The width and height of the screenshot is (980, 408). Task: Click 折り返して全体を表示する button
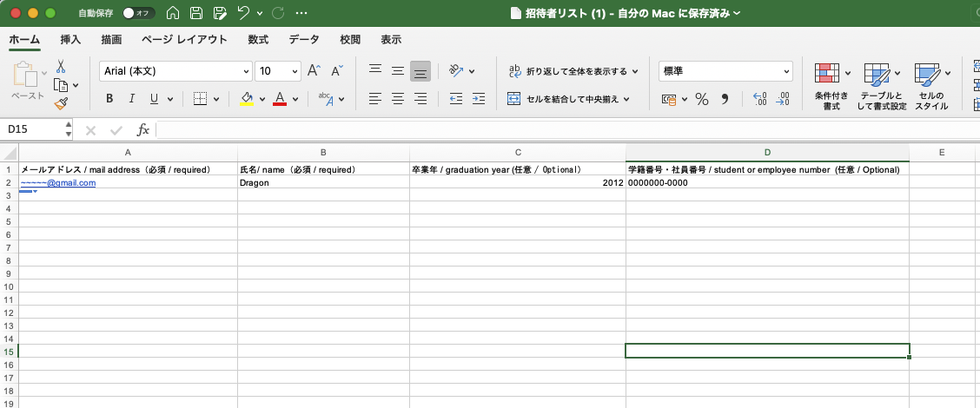pos(573,71)
